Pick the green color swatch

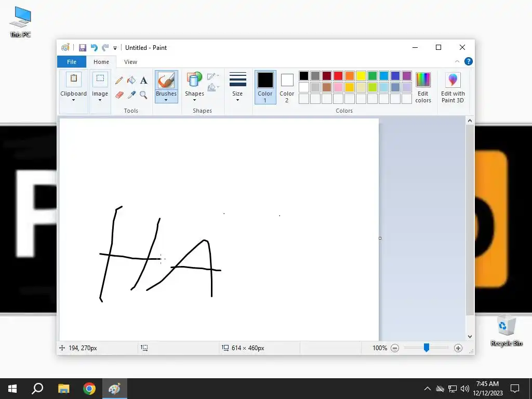point(372,76)
